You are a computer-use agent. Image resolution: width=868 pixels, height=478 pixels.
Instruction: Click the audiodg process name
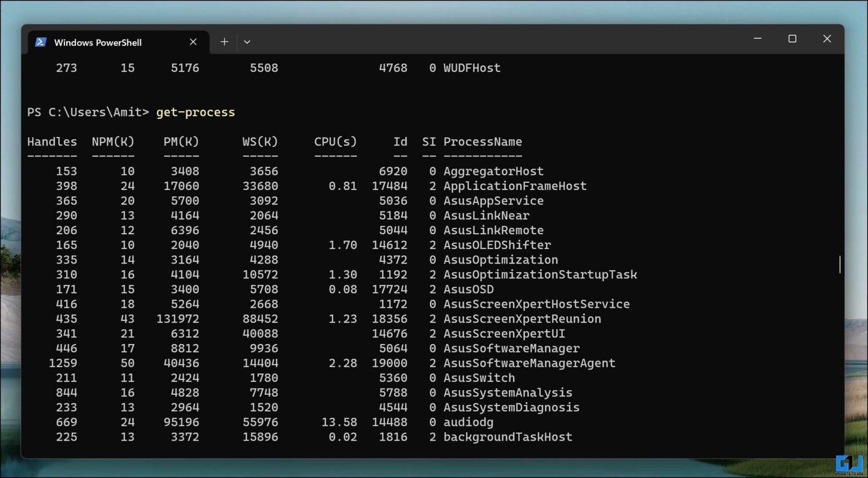pyautogui.click(x=468, y=422)
